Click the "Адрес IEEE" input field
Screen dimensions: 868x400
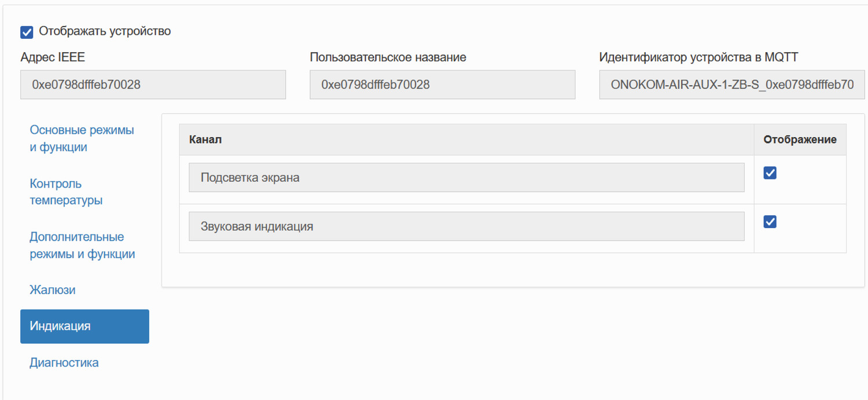pyautogui.click(x=153, y=85)
